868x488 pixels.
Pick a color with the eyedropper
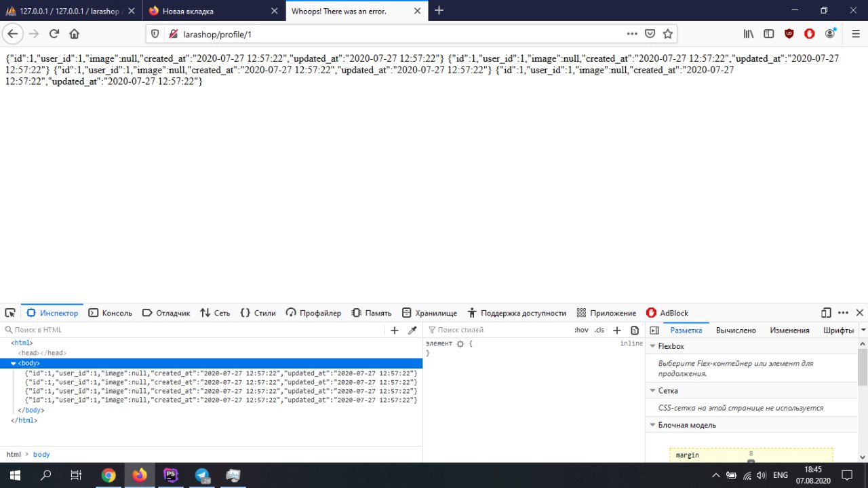412,331
